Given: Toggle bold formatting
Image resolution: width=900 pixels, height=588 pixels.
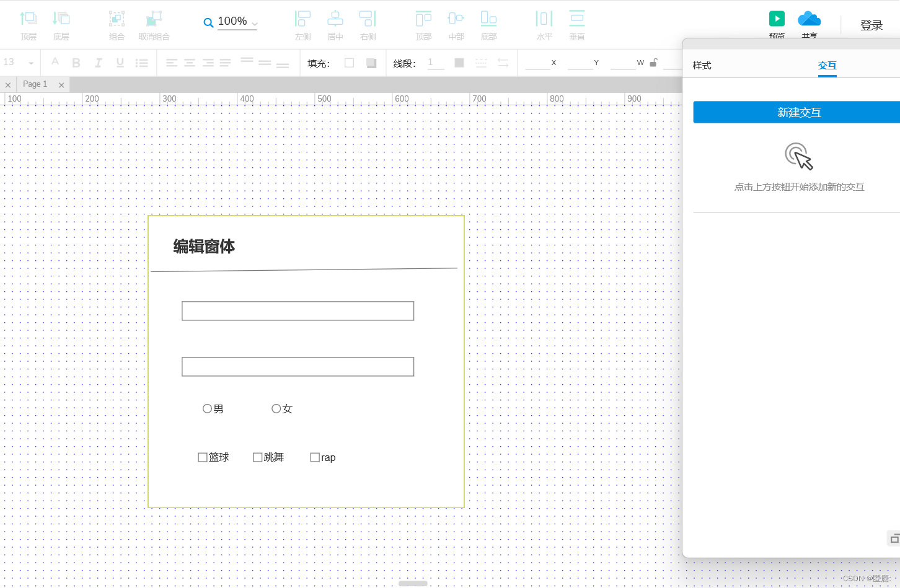Looking at the screenshot, I should click(76, 63).
